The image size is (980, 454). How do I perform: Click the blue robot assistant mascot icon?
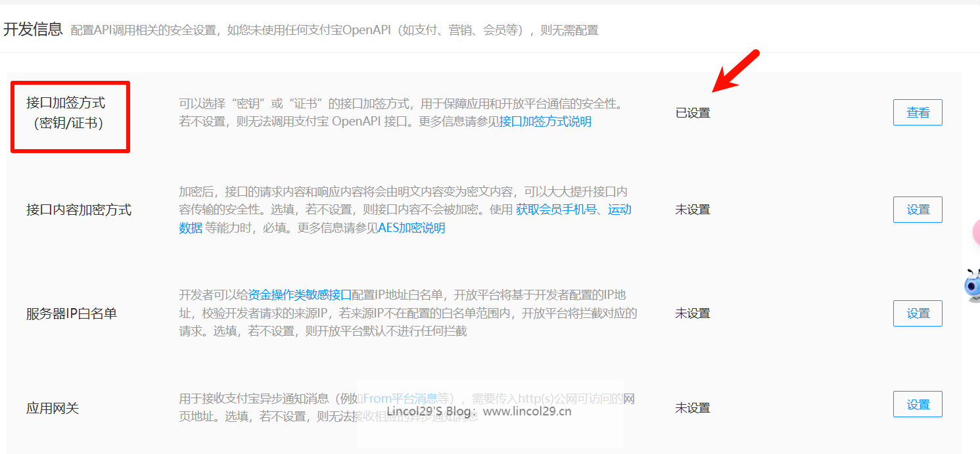972,286
